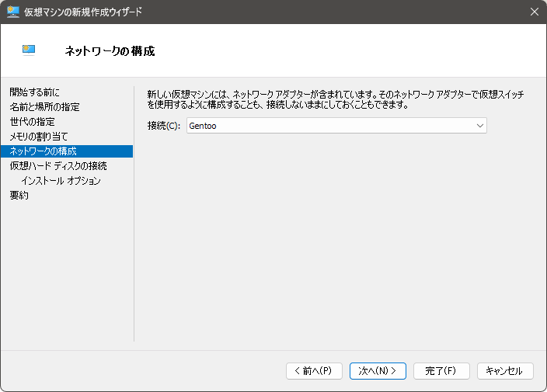Go to the 開始する前に step
Viewport: 547px width, 392px height.
pyautogui.click(x=34, y=92)
